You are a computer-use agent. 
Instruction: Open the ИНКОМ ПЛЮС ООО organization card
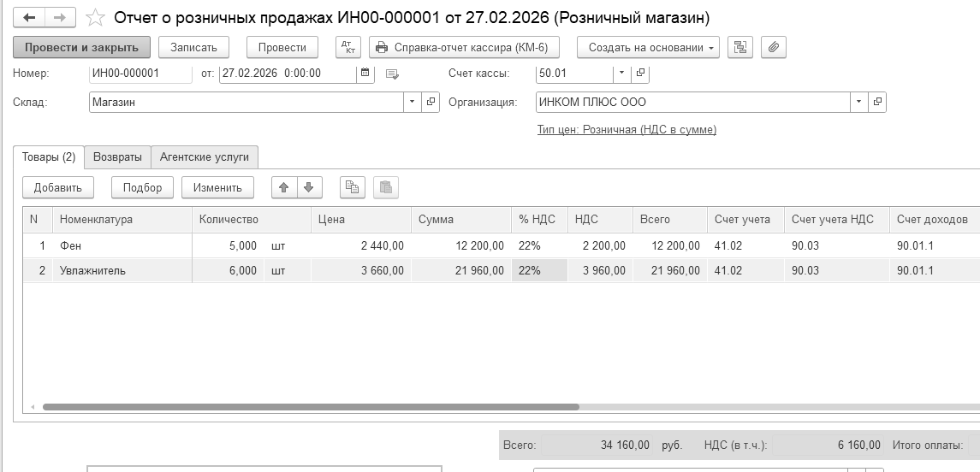tap(877, 102)
